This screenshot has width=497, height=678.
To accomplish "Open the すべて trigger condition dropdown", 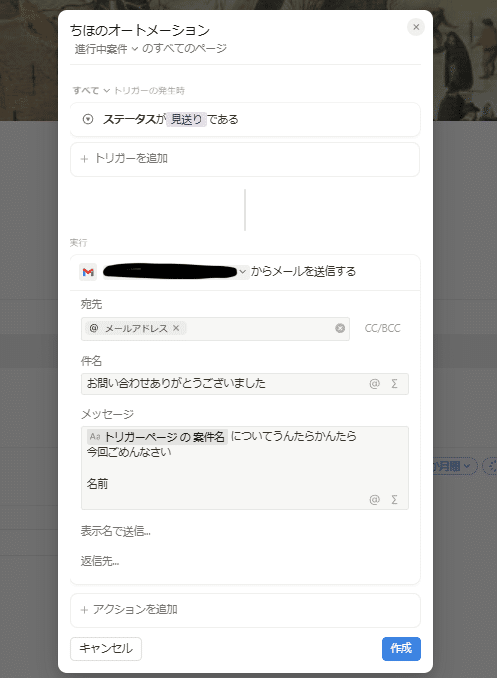I will click(91, 90).
